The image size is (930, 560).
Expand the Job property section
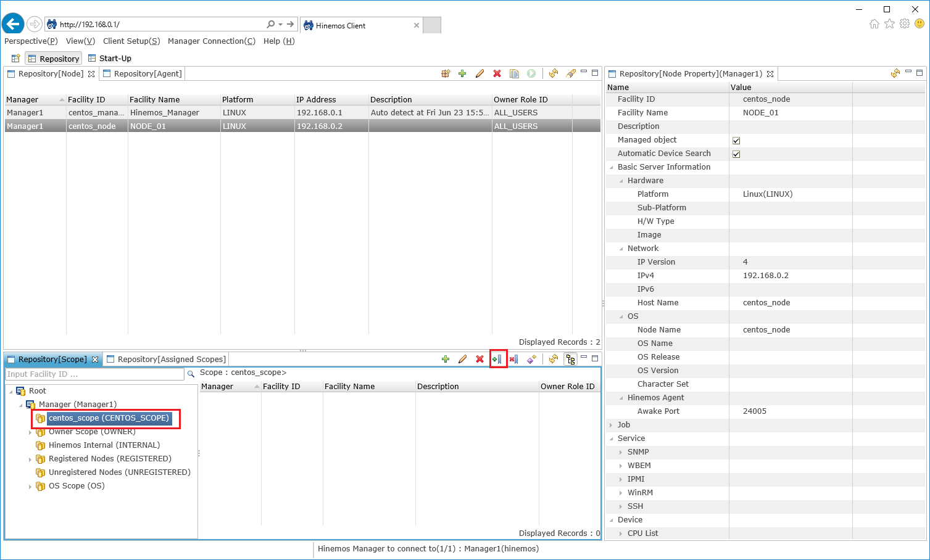click(x=612, y=425)
